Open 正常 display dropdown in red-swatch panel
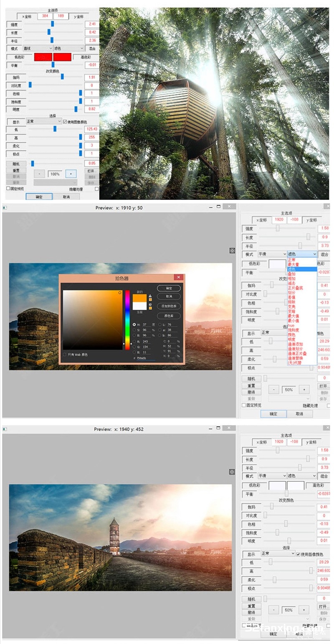 pos(43,121)
